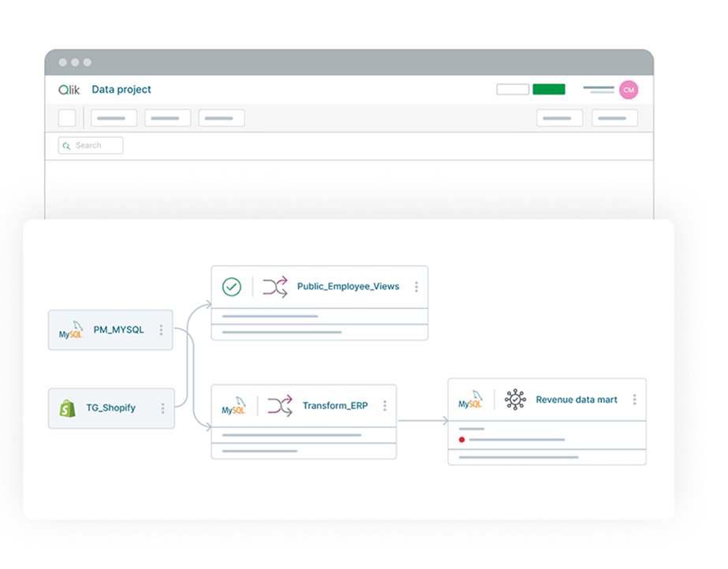
Task: Select the Public_Employee_Views node label
Action: coord(349,286)
